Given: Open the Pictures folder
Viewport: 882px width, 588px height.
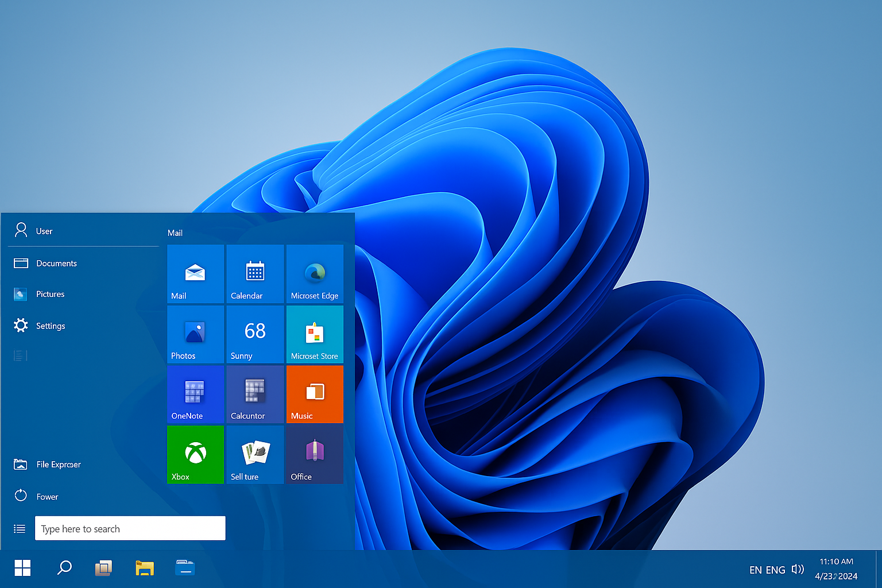Looking at the screenshot, I should pyautogui.click(x=51, y=294).
